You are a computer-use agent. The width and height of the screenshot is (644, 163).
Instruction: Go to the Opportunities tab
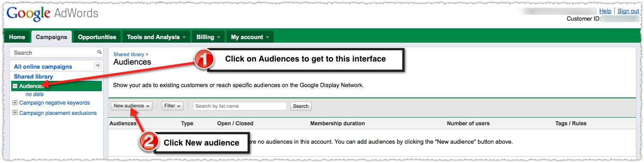coord(97,37)
